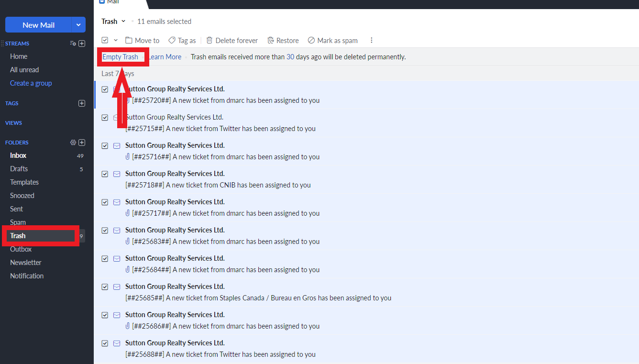Screen dimensions: 639x364
Task: Uncheck the ticket 25688 email checkbox
Action: pyautogui.click(x=105, y=343)
